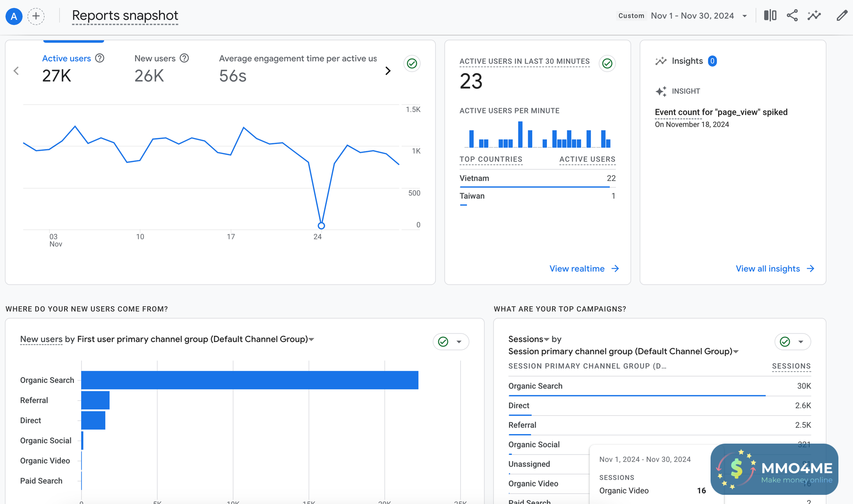
Task: Click the Direct bar in chart
Action: 93,420
